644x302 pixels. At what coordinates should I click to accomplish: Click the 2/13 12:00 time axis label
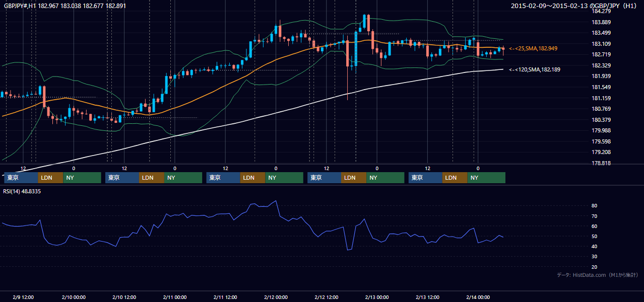tap(428, 297)
